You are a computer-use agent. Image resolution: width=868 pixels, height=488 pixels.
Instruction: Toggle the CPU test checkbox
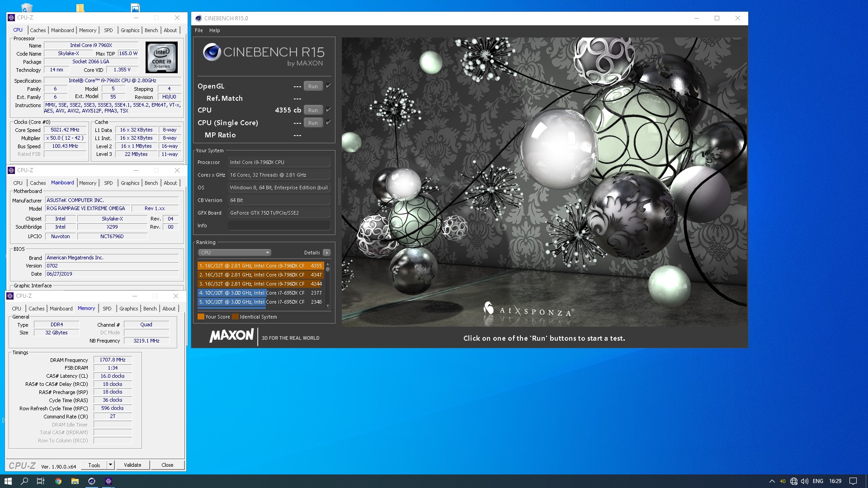click(x=329, y=110)
